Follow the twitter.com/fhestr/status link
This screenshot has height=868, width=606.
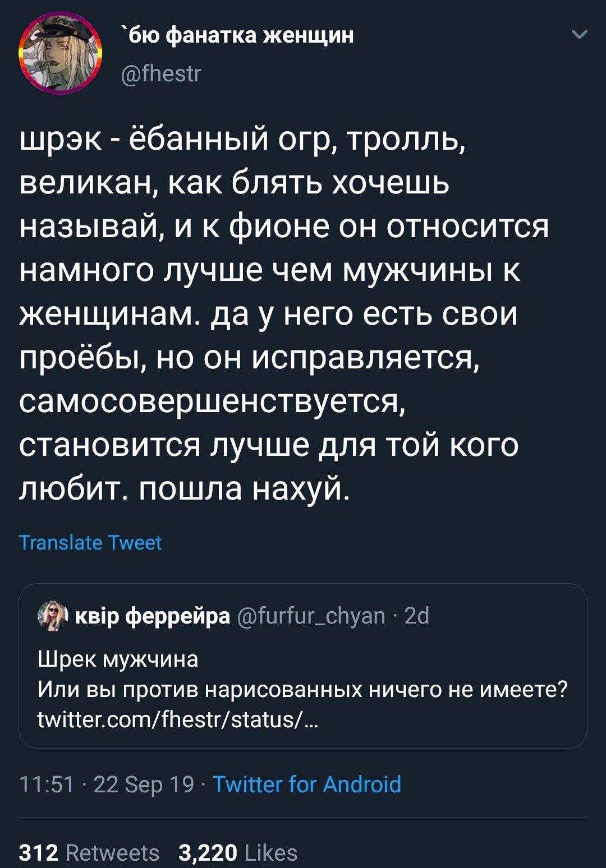(x=178, y=719)
